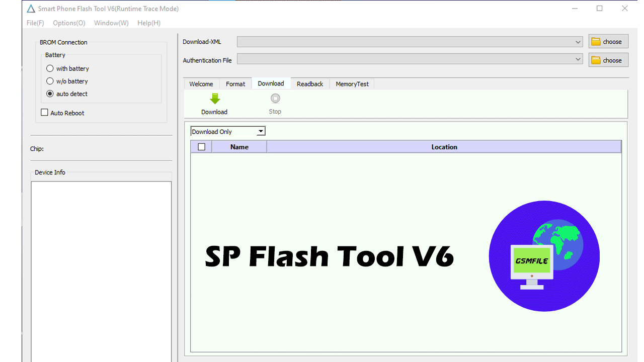Click the Smart Phone Flash Tool title icon

(x=31, y=9)
